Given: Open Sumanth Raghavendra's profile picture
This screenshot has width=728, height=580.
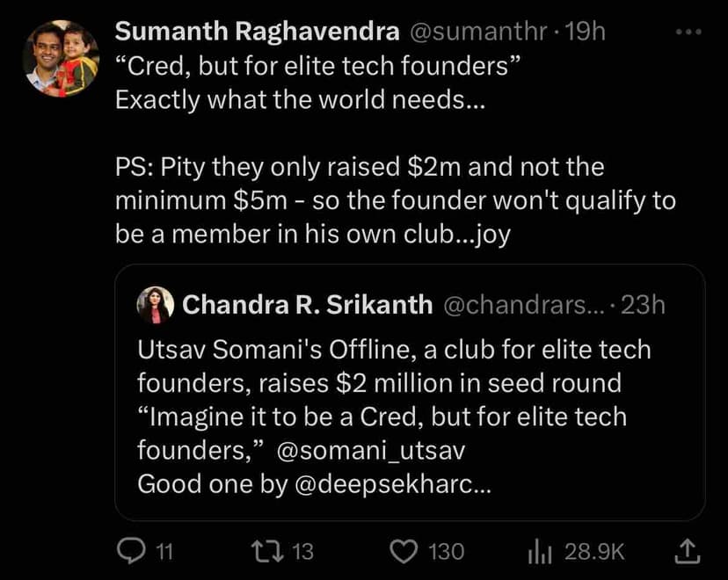Looking at the screenshot, I should pos(61,59).
